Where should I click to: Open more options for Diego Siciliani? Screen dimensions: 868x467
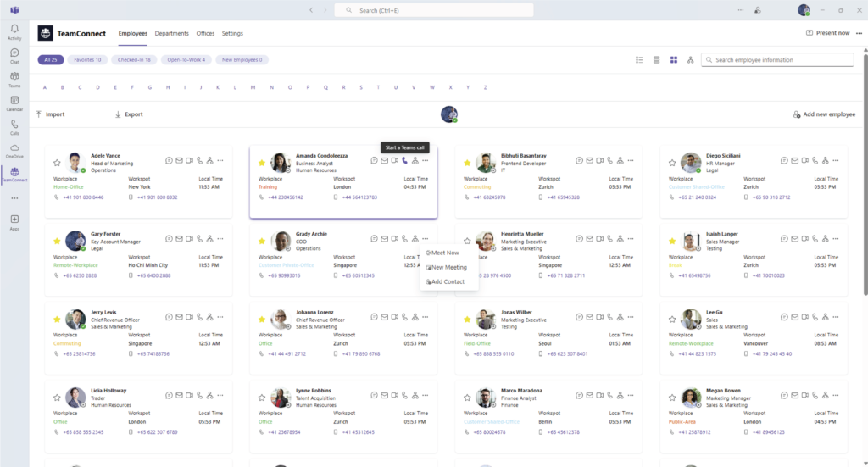tap(835, 160)
